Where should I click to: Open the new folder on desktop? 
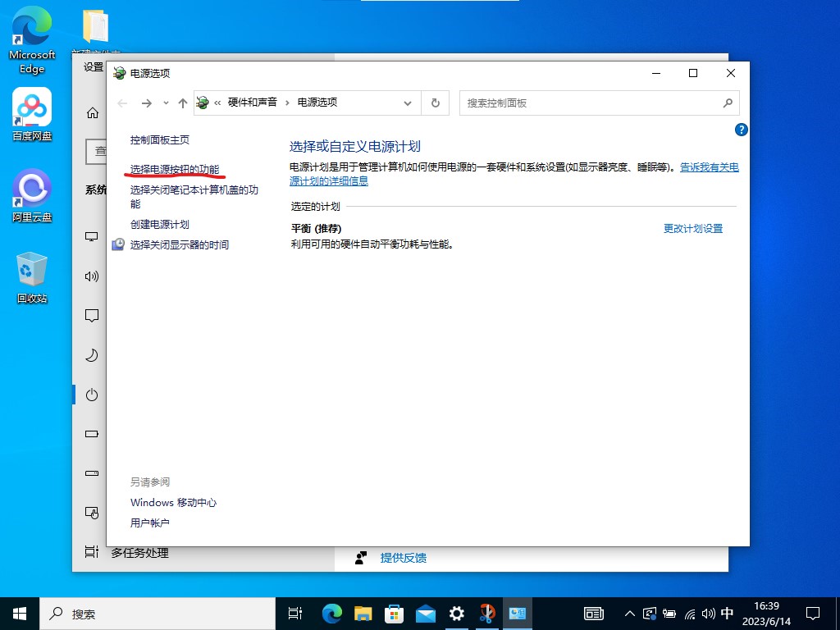pos(95,28)
